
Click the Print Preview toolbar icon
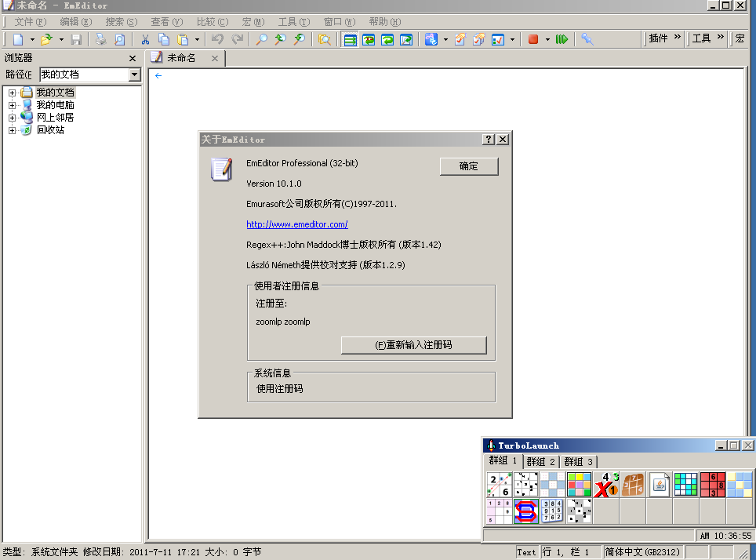[x=119, y=39]
